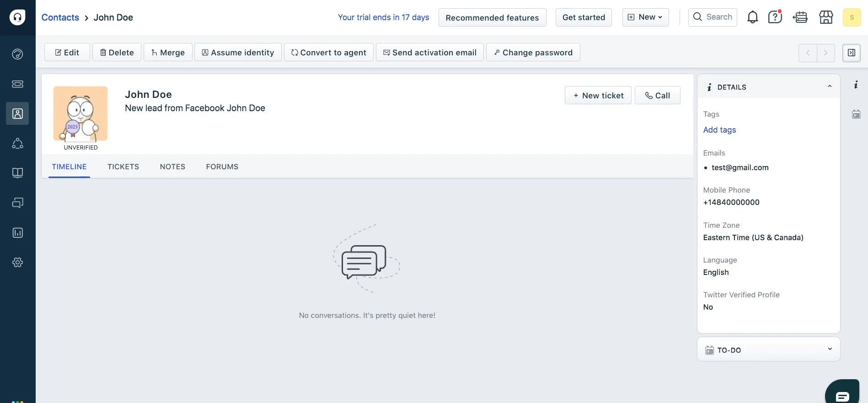This screenshot has height=403, width=868.
Task: Open the notifications bell
Action: 752,17
